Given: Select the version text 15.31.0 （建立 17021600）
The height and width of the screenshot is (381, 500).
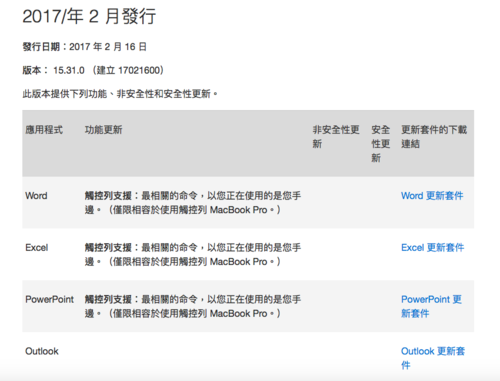Looking at the screenshot, I should coord(108,70).
